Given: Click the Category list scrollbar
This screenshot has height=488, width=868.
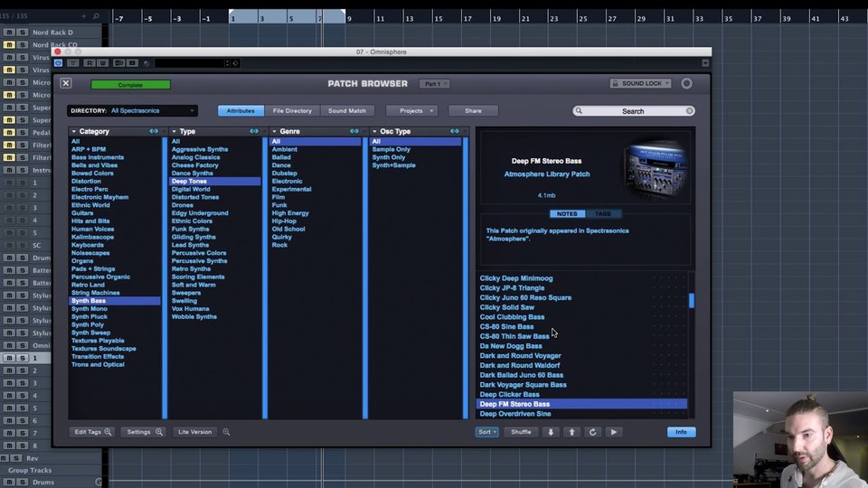Looking at the screenshot, I should (x=165, y=277).
